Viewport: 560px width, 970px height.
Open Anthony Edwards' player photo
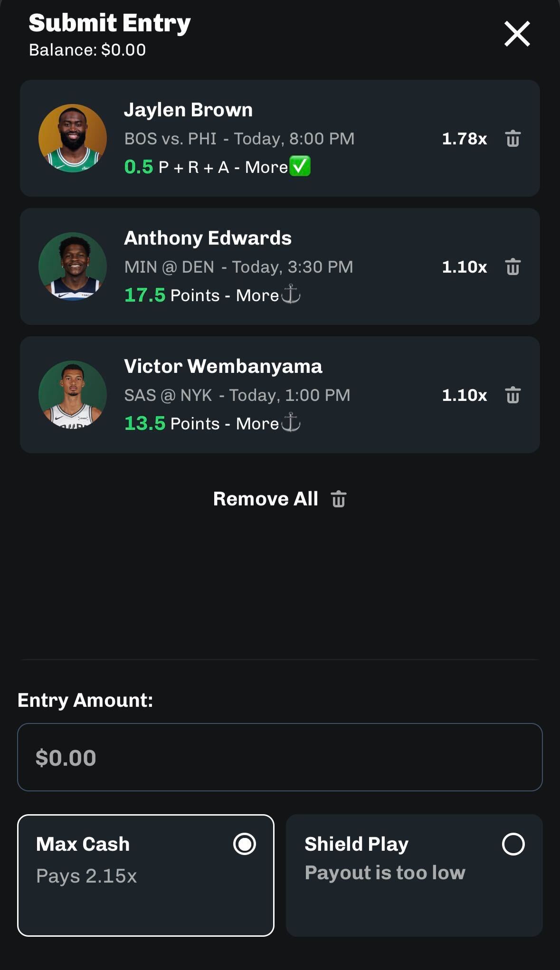73,266
